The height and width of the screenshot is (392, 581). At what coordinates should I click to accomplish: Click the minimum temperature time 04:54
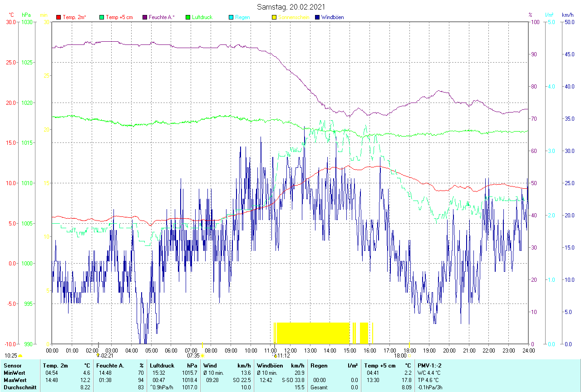[x=51, y=373]
